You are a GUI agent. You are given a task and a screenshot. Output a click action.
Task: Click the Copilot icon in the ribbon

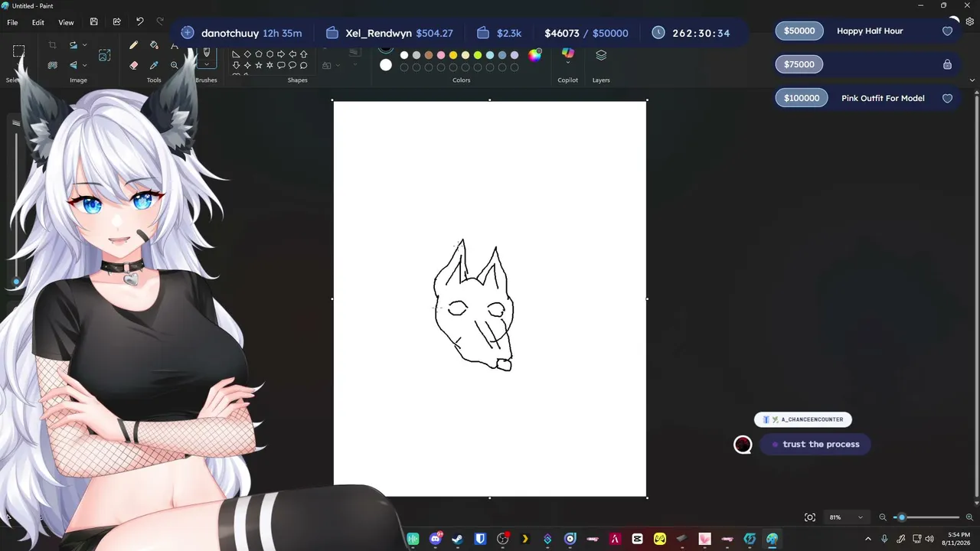pyautogui.click(x=567, y=53)
